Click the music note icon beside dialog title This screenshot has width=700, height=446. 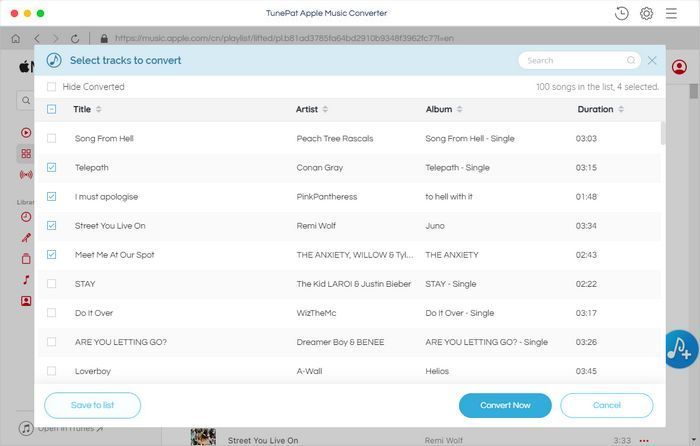tap(54, 60)
